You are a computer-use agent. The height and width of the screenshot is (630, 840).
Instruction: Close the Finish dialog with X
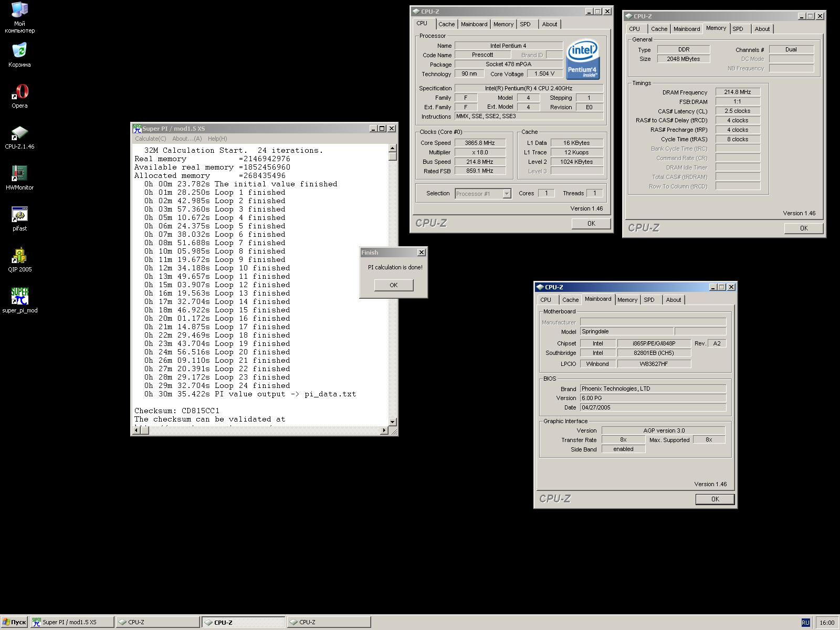(x=421, y=253)
